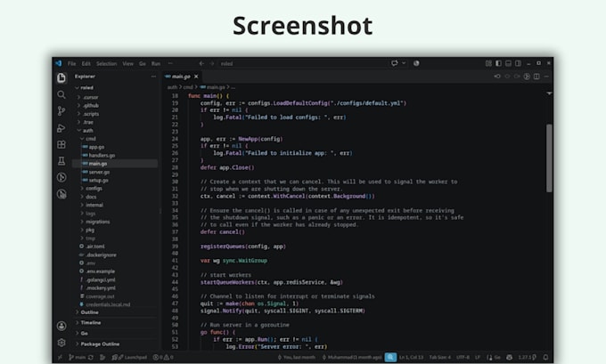Open the Extensions view
The image size is (606, 364).
click(61, 144)
